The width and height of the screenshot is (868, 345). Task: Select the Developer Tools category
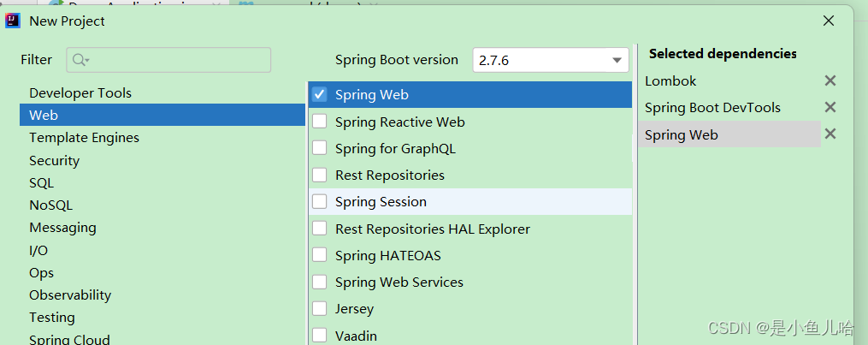(80, 93)
